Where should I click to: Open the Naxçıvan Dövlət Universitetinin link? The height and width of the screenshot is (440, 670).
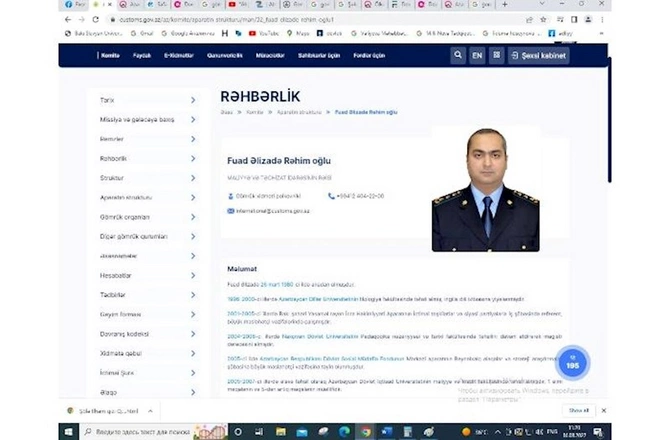click(320, 337)
